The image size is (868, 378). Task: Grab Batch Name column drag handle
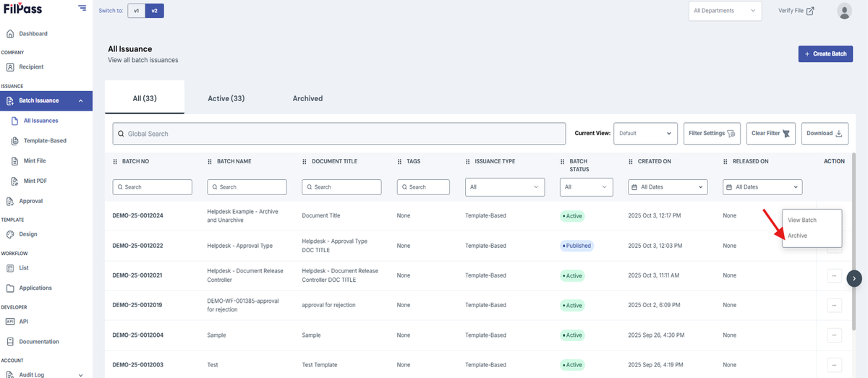click(x=210, y=162)
